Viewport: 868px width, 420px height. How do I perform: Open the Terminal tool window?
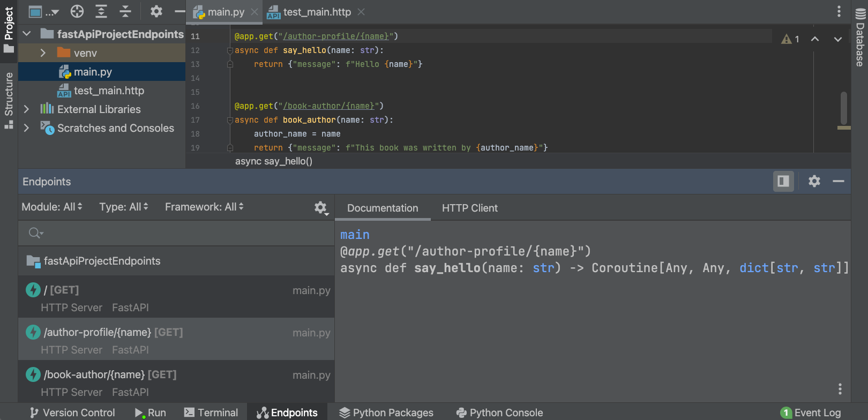click(x=211, y=412)
